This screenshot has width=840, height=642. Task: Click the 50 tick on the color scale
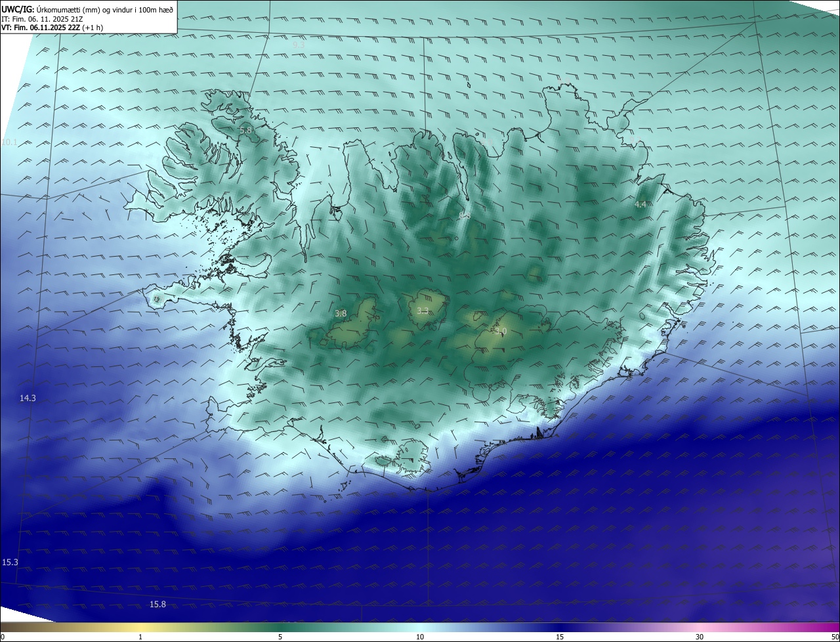(x=835, y=637)
